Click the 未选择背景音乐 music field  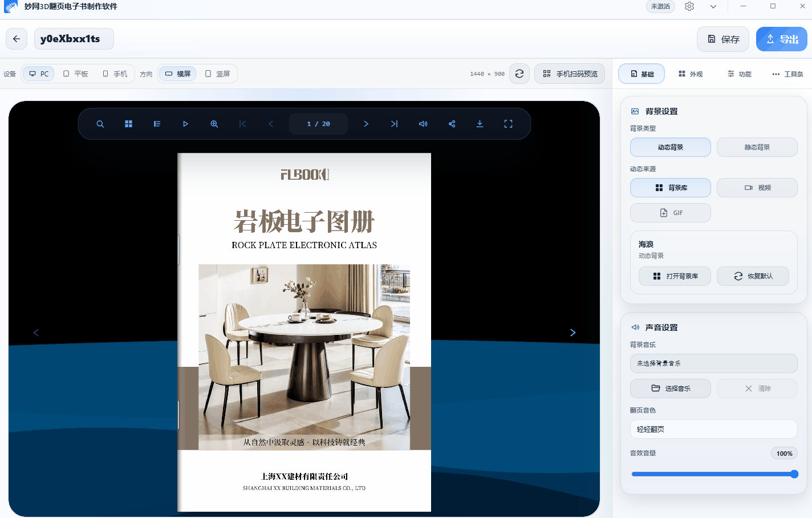tap(713, 363)
